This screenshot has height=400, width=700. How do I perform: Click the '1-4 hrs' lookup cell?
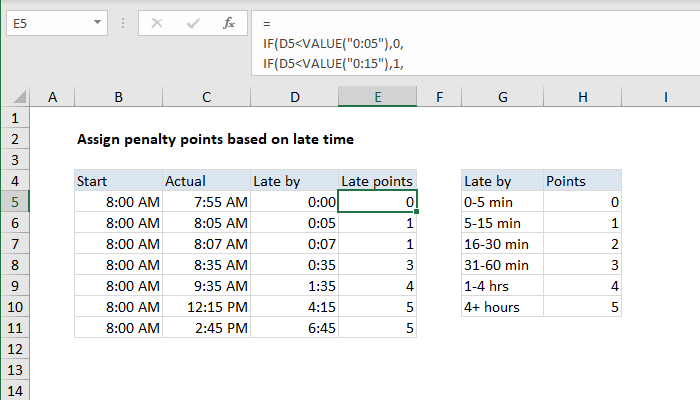click(503, 286)
